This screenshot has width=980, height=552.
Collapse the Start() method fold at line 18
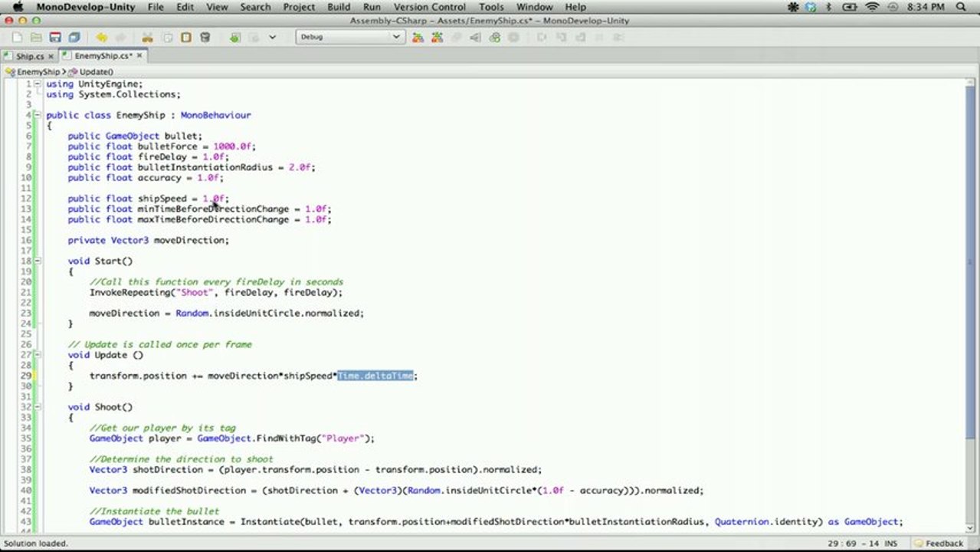click(x=37, y=261)
